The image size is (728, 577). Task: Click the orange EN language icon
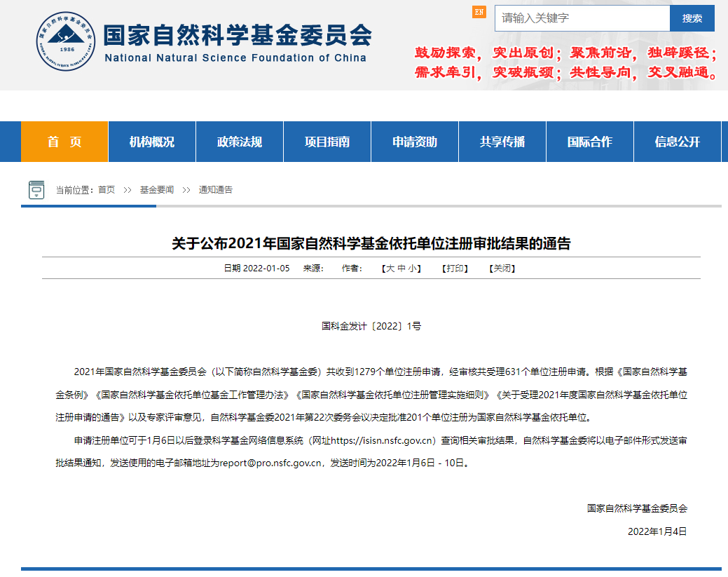(479, 12)
